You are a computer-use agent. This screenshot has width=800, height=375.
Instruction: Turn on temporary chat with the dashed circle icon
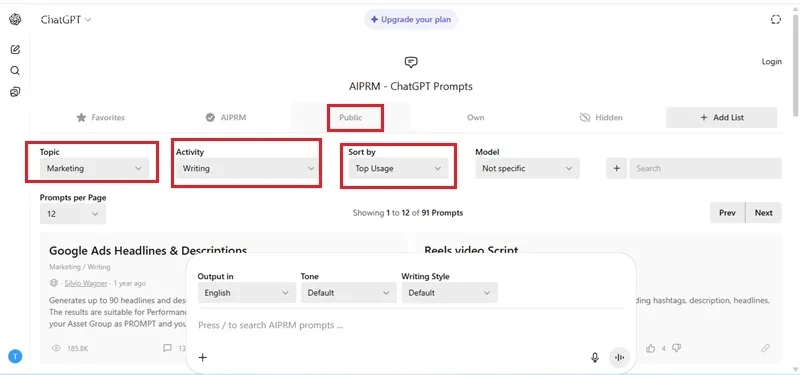776,19
